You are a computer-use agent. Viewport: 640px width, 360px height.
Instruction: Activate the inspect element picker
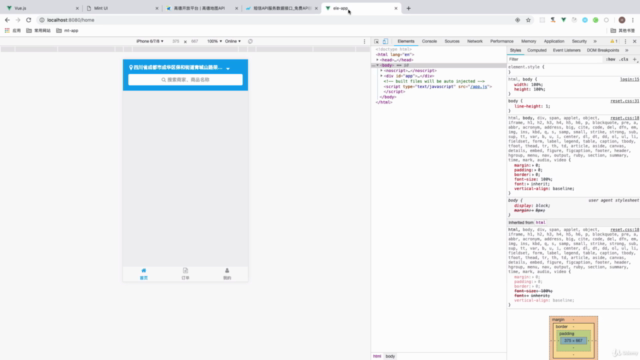pyautogui.click(x=376, y=41)
